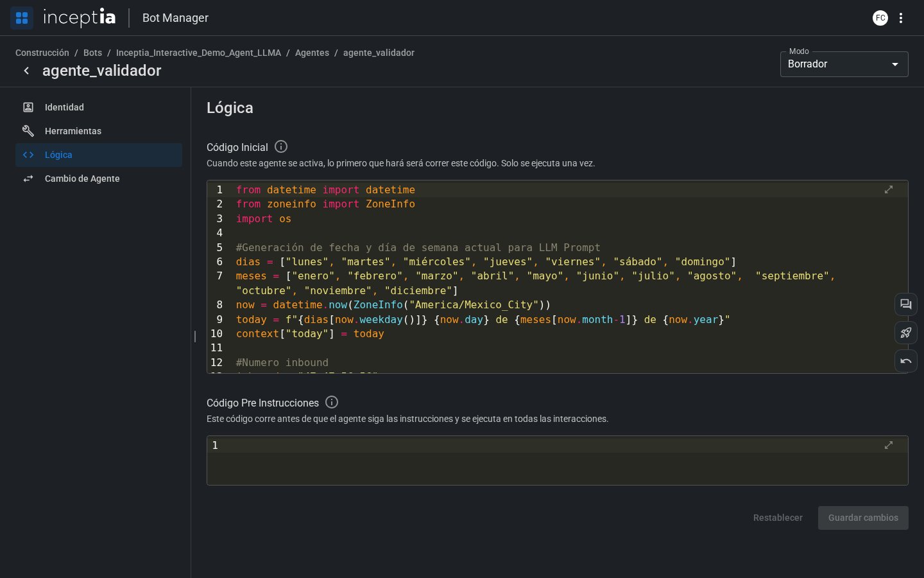Click the apps grid icon at top left
Viewport: 924px width, 578px height.
tap(22, 18)
